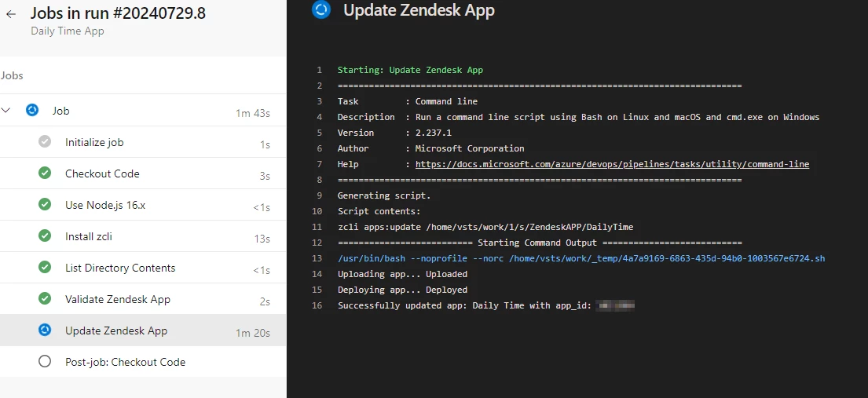Click the 1m 20s duration of Update Zendesk App
The height and width of the screenshot is (398, 868).
click(x=253, y=333)
